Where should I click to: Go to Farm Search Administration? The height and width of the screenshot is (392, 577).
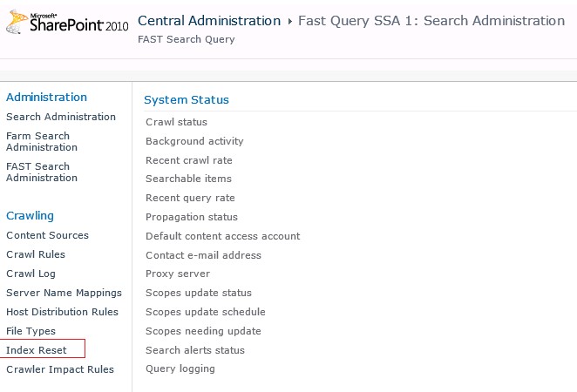tap(37, 142)
